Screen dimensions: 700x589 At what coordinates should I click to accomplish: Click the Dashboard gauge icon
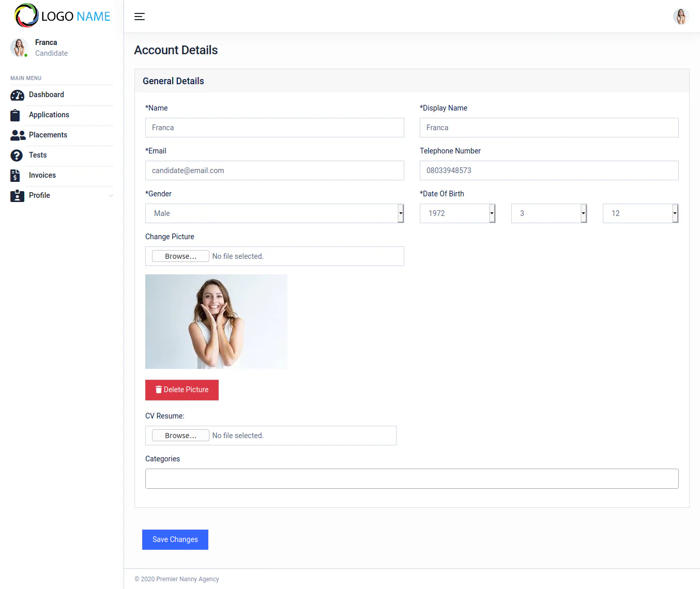tap(17, 95)
